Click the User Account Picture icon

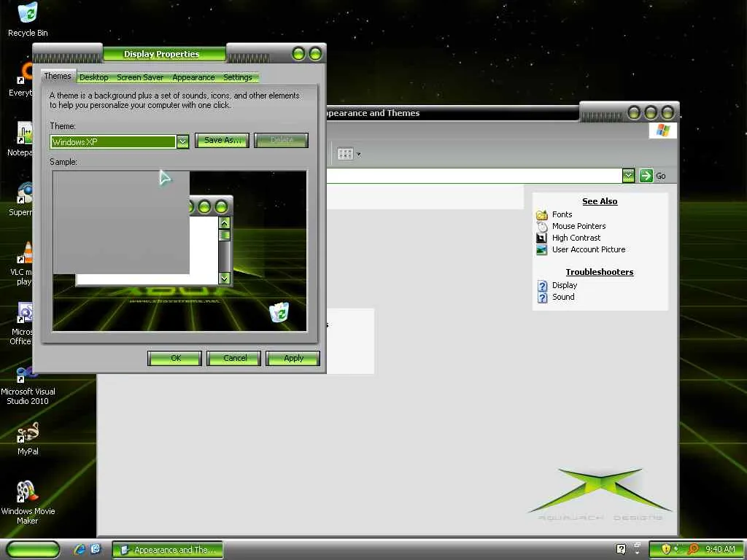coord(542,249)
